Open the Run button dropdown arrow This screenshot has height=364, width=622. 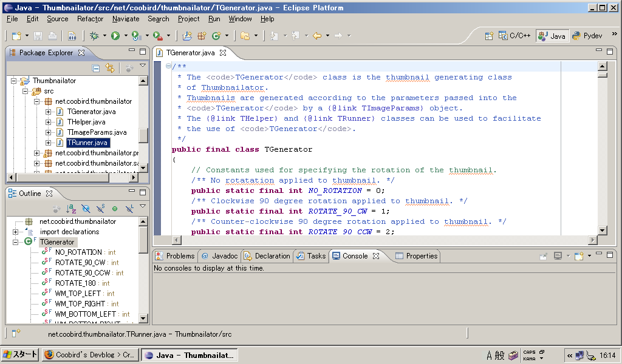coord(126,36)
